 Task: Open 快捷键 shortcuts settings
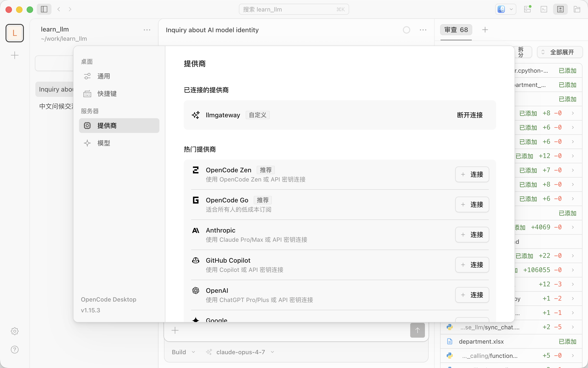click(x=119, y=94)
